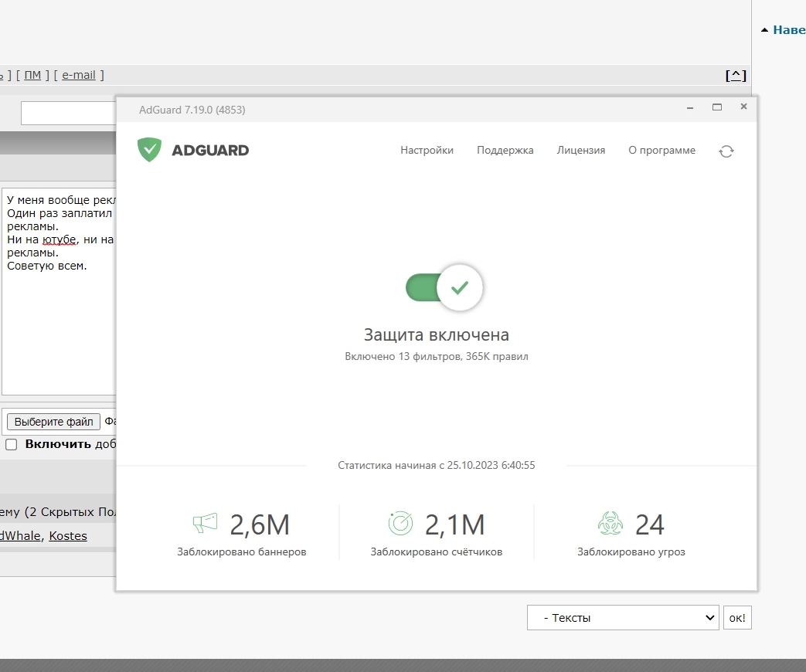Click the Выберите файл button
Viewport: 806px width, 672px height.
[53, 422]
